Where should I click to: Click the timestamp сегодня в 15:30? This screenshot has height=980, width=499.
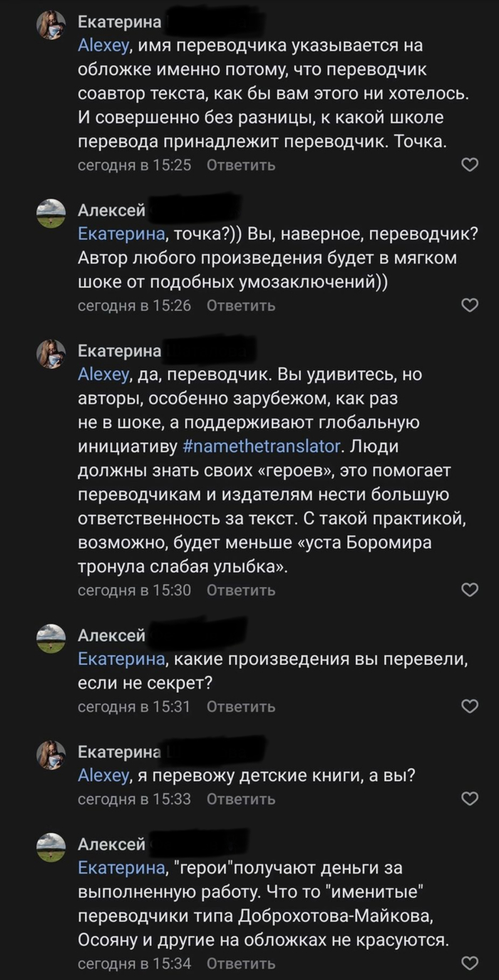pos(134,591)
